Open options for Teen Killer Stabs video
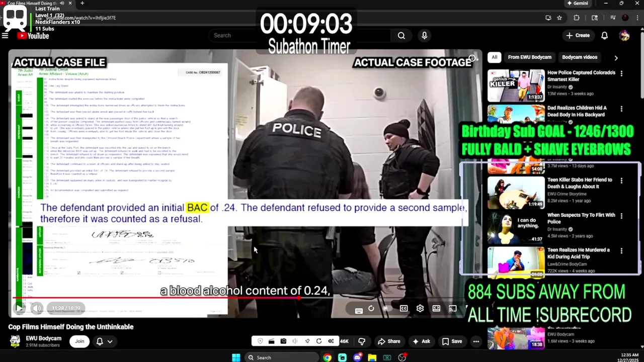 click(621, 180)
